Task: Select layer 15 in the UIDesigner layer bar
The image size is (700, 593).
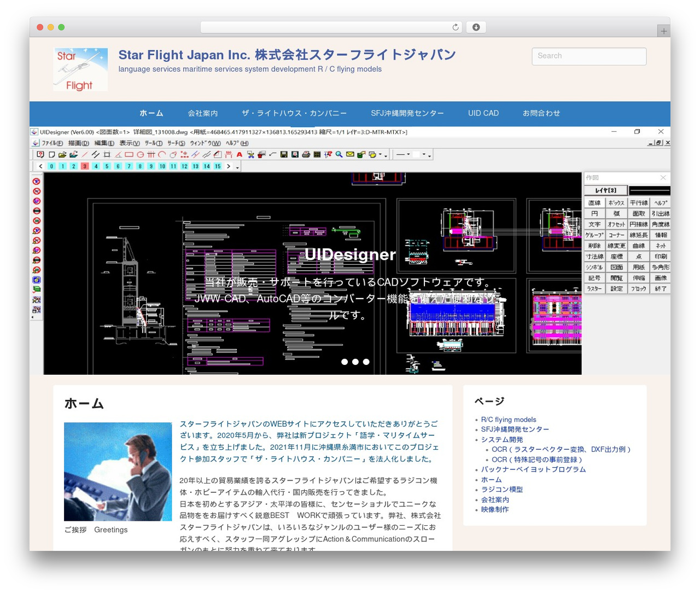Action: (x=218, y=166)
